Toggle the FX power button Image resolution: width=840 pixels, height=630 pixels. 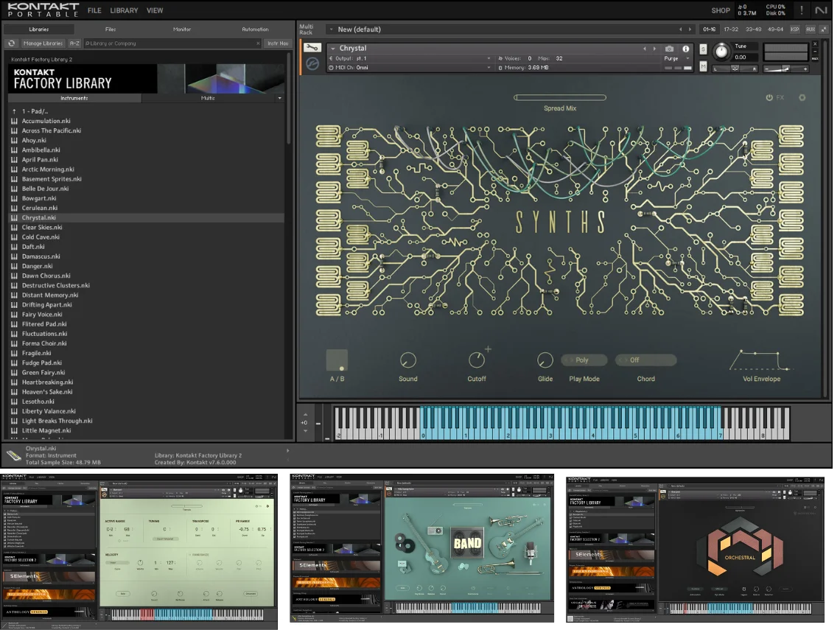pos(769,97)
